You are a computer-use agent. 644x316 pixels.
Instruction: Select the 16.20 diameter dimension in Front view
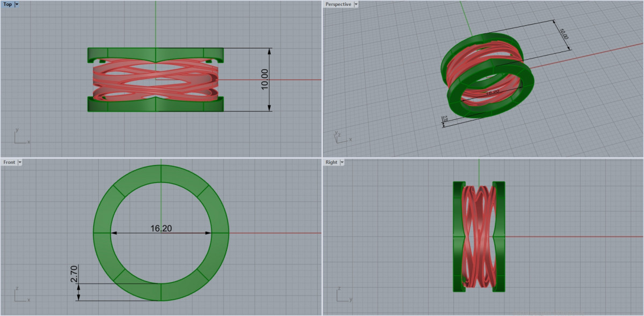pyautogui.click(x=161, y=228)
